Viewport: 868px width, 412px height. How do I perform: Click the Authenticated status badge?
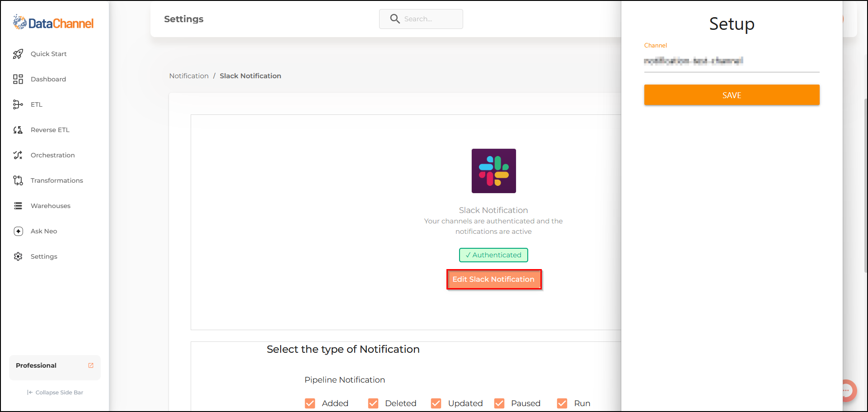[x=493, y=255]
